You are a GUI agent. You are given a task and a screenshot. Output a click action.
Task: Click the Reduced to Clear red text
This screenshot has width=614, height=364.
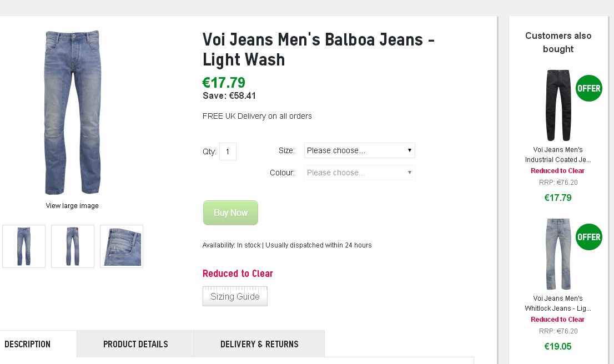click(238, 274)
